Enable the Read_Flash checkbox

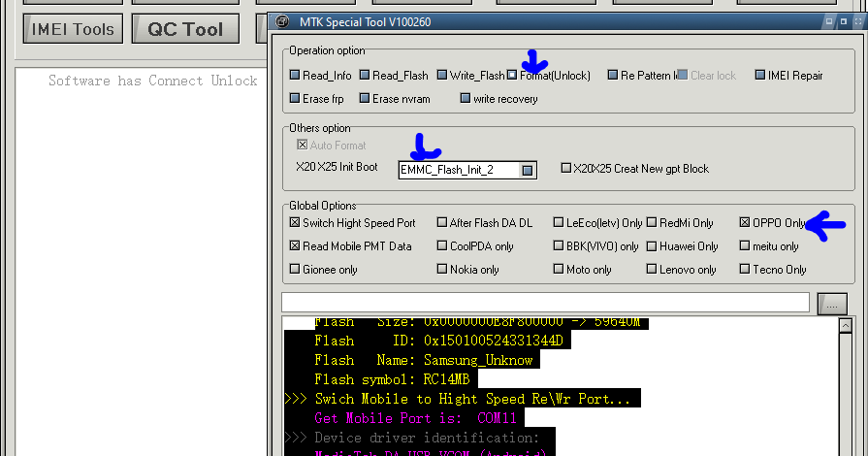coord(365,75)
